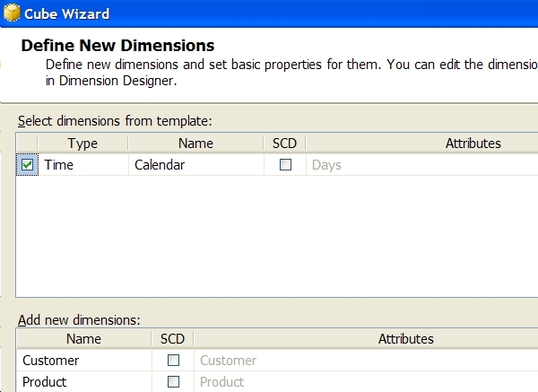Click Attributes header in new dimensions table
Screen dimensions: 538x392
pyautogui.click(x=366, y=339)
